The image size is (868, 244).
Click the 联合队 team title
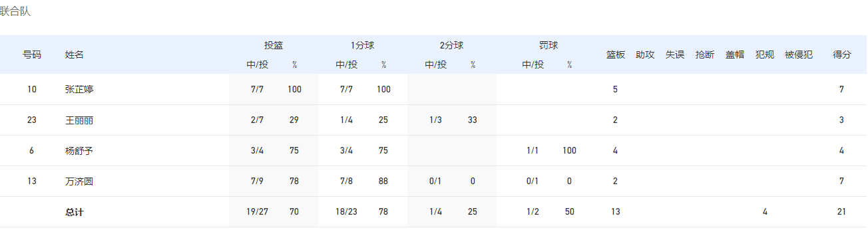point(15,11)
